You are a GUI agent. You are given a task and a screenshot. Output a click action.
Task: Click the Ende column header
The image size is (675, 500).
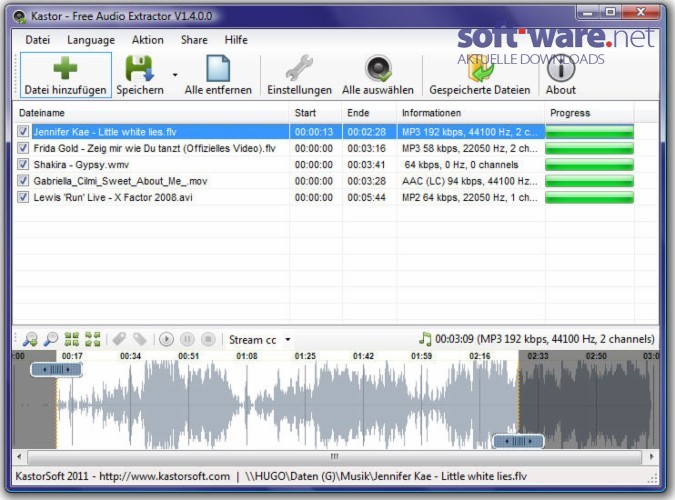tap(369, 113)
